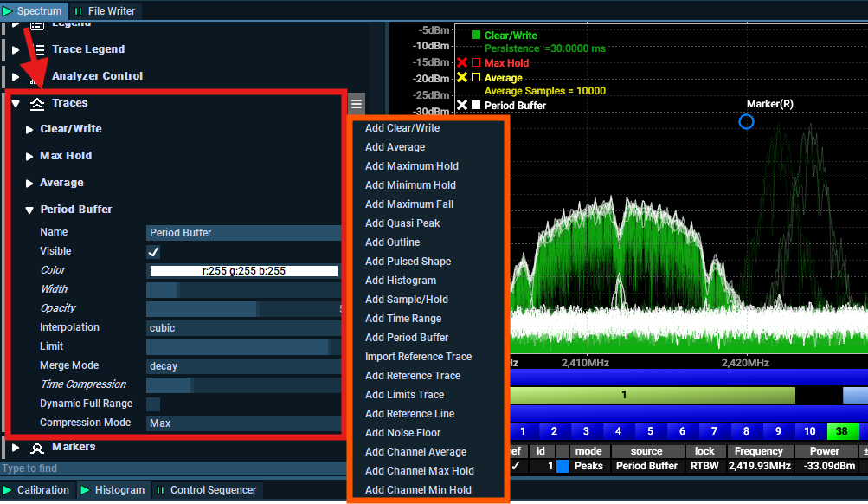Enable the Dynamic Full Range checkbox
The width and height of the screenshot is (868, 504).
[x=153, y=404]
